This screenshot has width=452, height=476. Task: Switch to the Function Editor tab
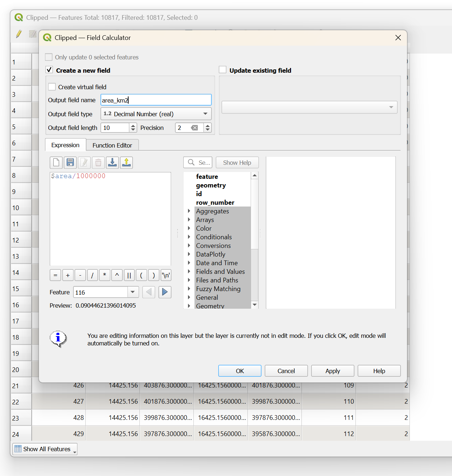[x=112, y=145]
